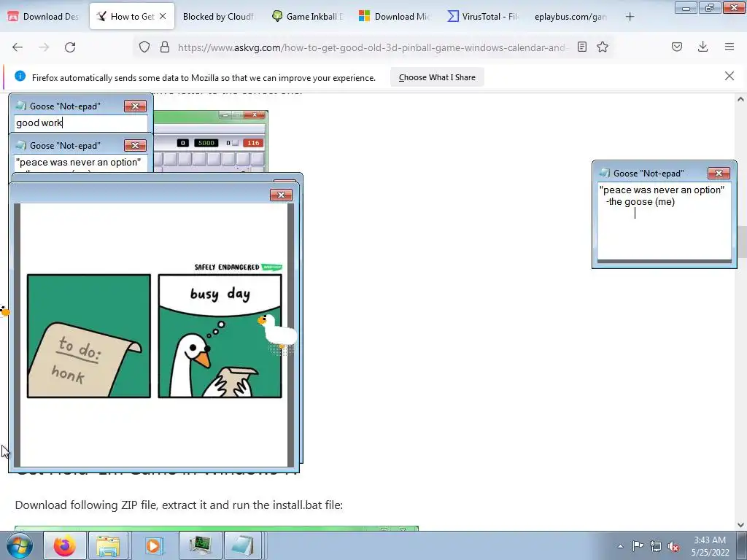The height and width of the screenshot is (560, 747).
Task: Click text area of right Not-epad
Action: (664, 222)
